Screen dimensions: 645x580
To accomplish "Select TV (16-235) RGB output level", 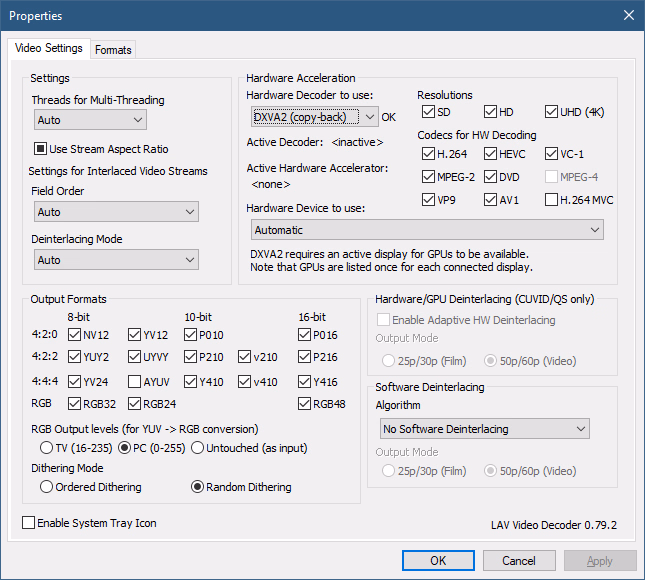I will pyautogui.click(x=46, y=446).
